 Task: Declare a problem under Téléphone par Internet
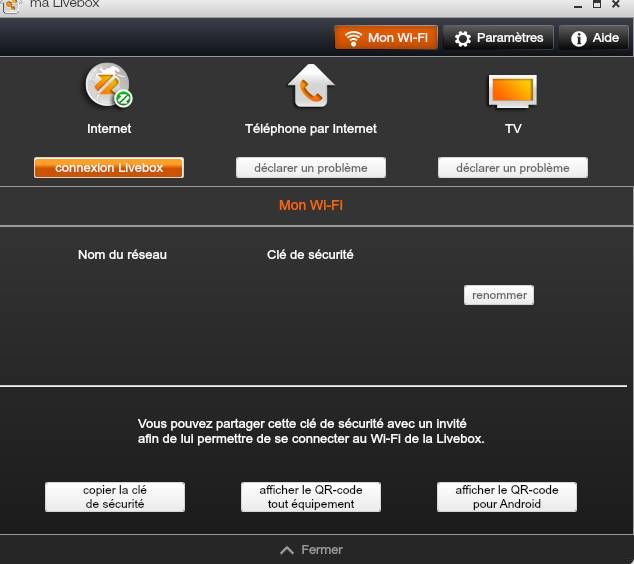pos(311,167)
